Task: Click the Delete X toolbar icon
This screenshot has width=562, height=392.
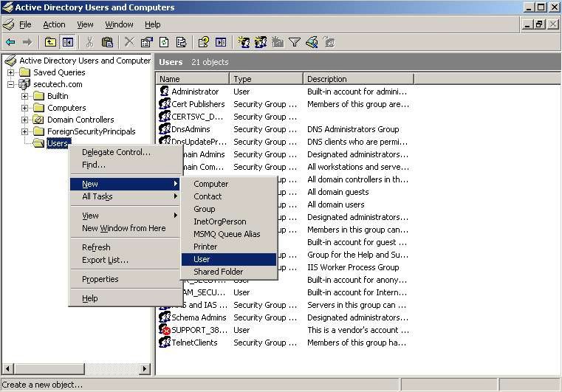Action: click(129, 42)
